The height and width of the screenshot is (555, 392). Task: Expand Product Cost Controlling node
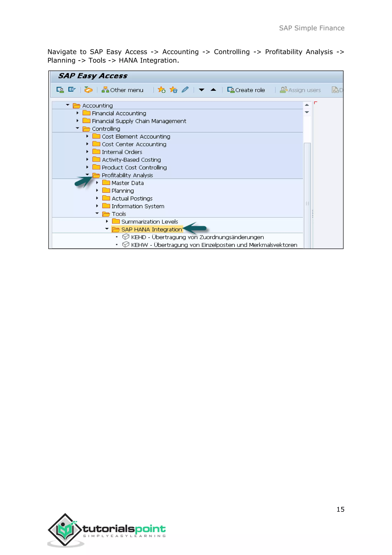click(87, 167)
